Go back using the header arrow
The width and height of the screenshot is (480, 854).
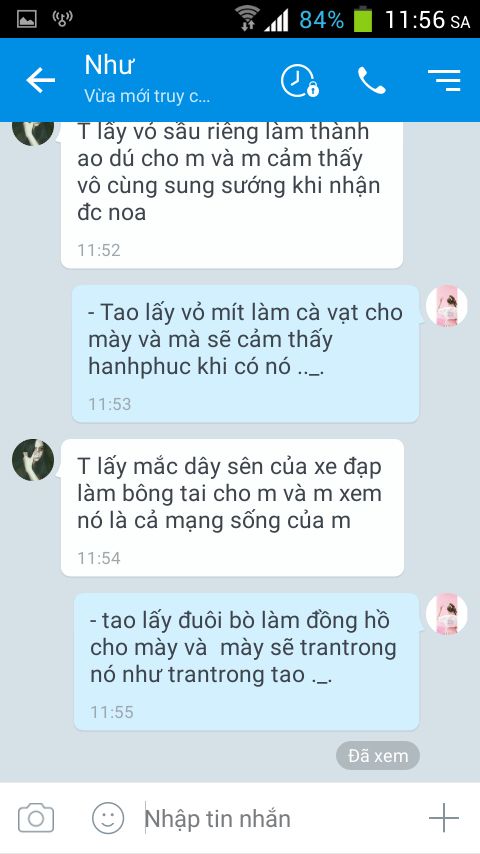click(40, 81)
